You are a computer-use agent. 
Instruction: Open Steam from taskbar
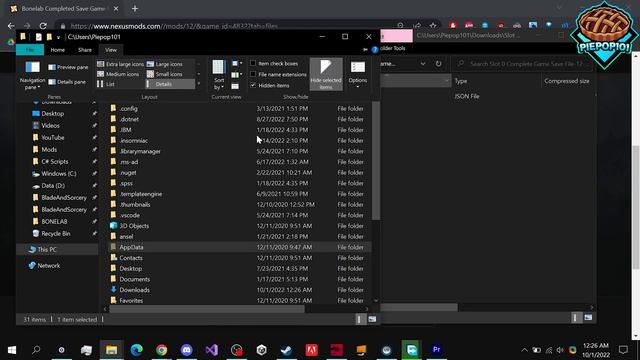click(287, 350)
